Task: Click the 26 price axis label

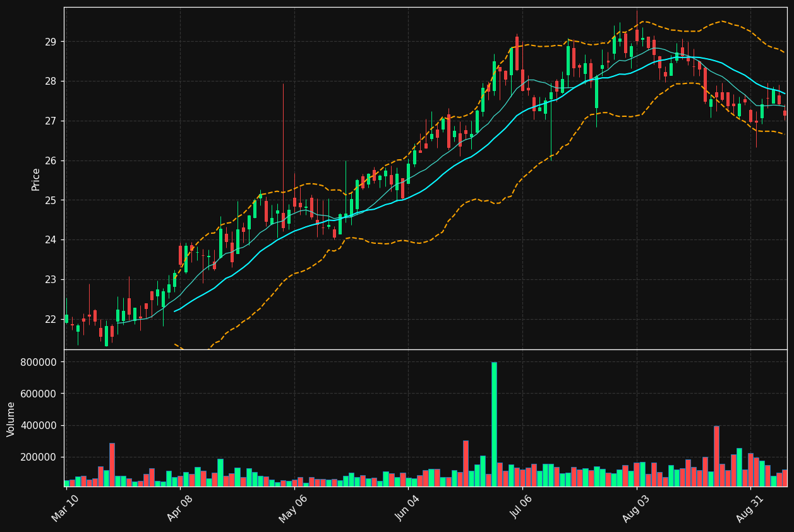Action: point(51,160)
